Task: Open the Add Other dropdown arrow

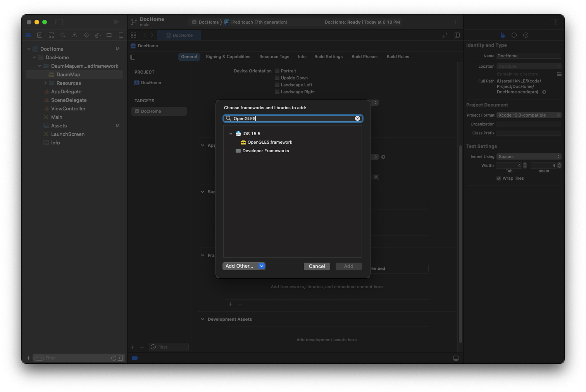Action: click(262, 266)
